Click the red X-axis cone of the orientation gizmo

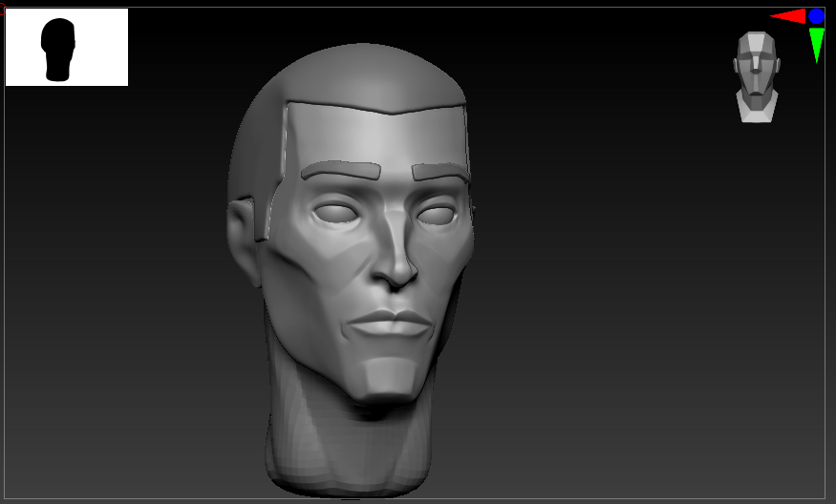pos(788,16)
